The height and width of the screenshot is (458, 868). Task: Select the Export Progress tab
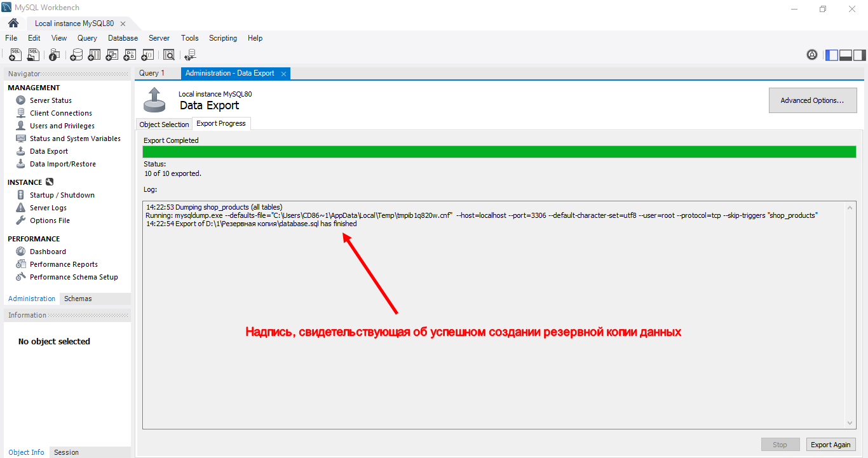[x=221, y=123]
